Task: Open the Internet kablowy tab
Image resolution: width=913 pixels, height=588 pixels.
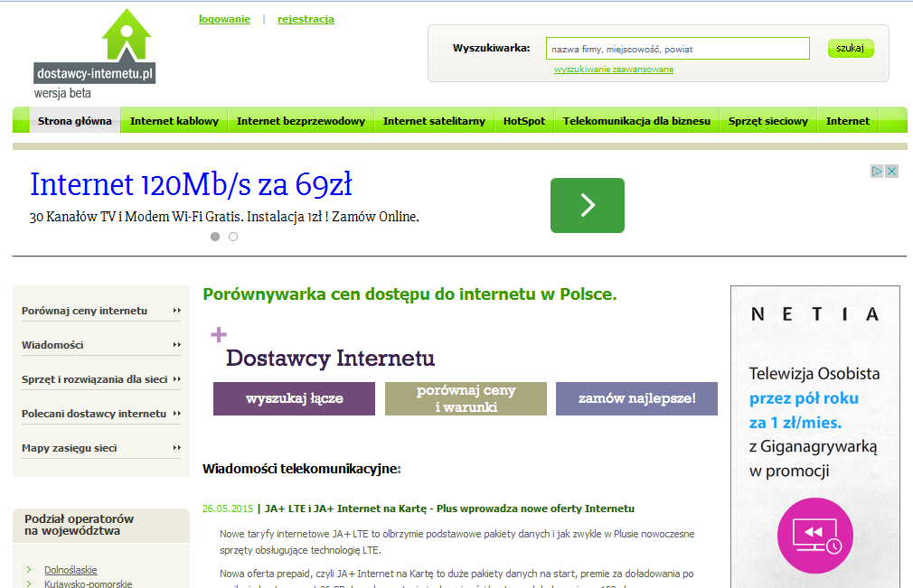Action: pos(174,121)
